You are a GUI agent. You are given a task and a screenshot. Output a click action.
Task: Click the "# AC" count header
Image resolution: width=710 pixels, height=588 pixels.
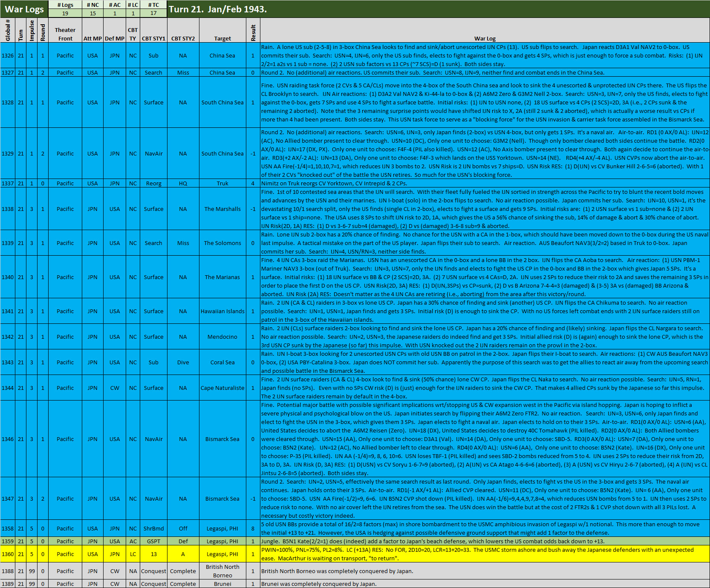pos(115,5)
